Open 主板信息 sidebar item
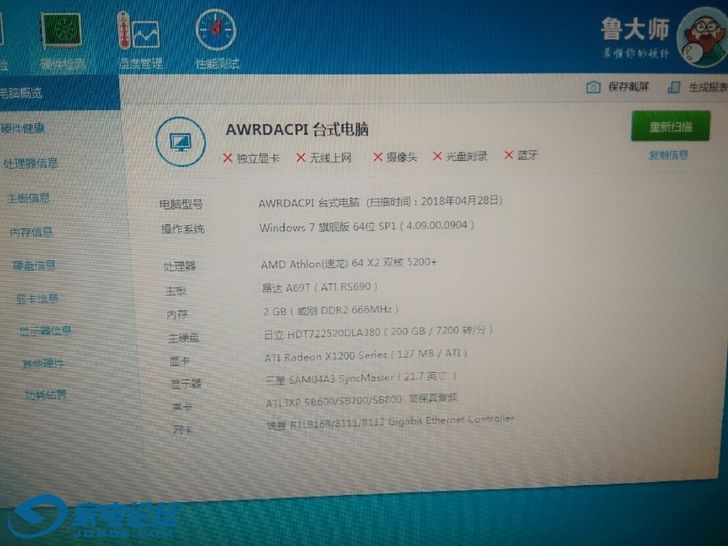Viewport: 728px width, 546px height. pyautogui.click(x=28, y=198)
